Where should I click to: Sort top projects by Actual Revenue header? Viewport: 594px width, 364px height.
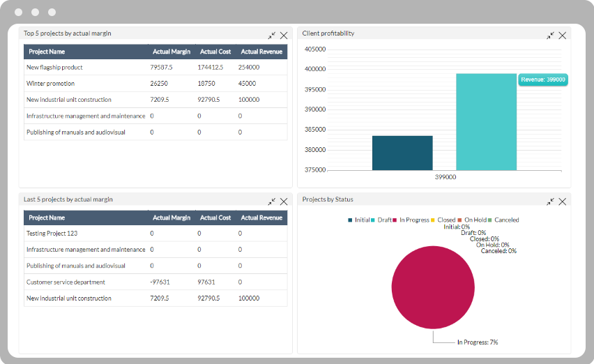pos(261,52)
